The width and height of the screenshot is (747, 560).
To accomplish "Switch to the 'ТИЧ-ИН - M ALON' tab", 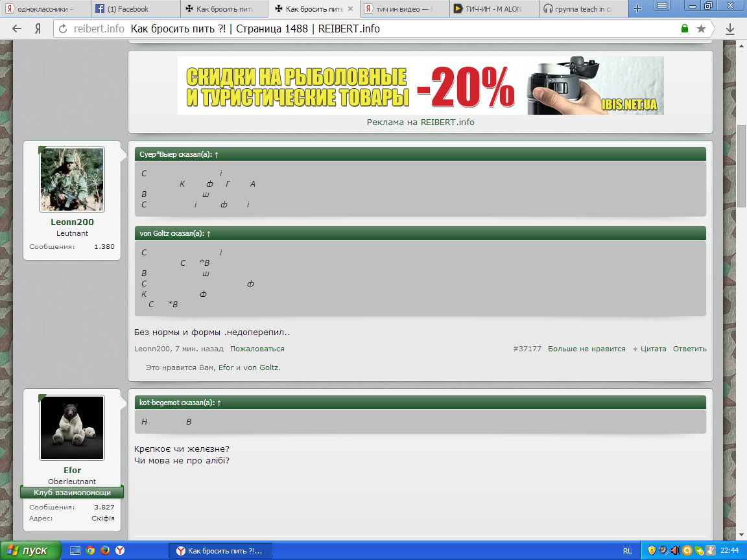I will point(494,8).
